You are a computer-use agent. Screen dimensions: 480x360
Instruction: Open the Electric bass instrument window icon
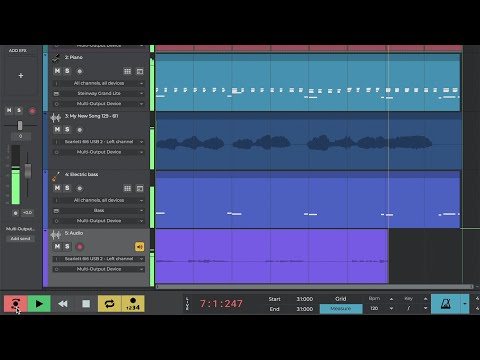[x=140, y=188]
